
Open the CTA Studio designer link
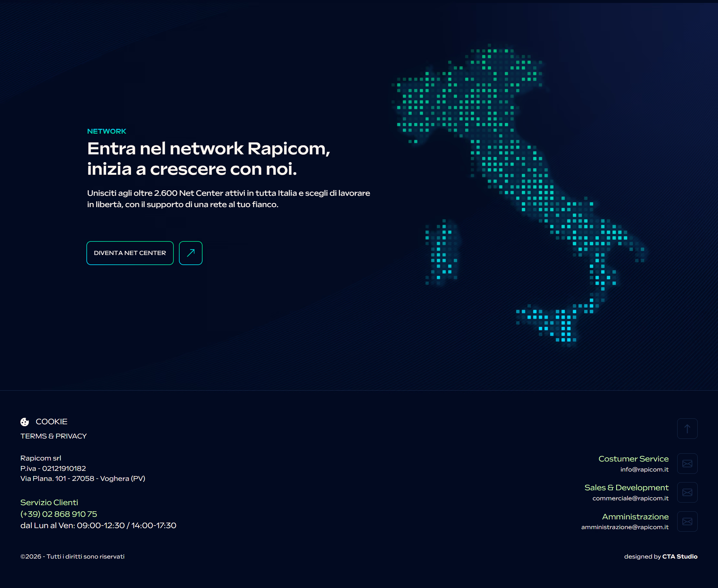click(x=680, y=557)
